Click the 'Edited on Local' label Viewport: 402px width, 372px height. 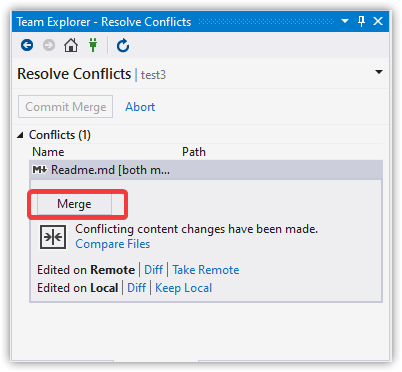pyautogui.click(x=78, y=288)
